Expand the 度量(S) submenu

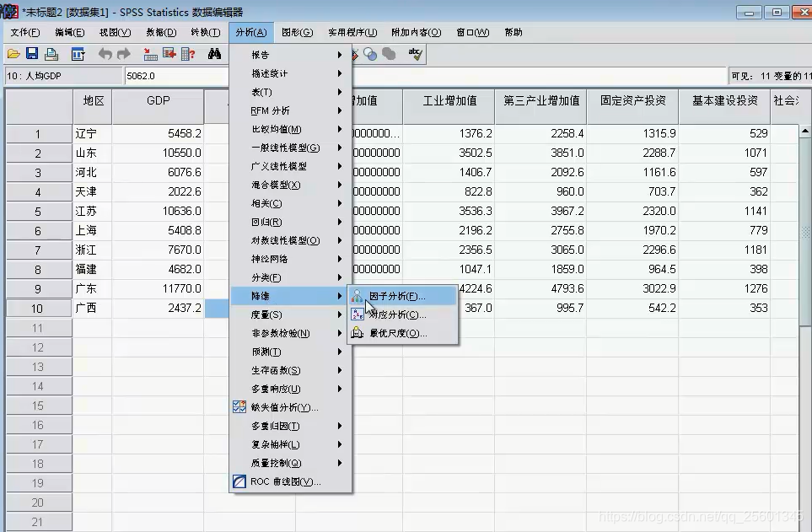291,314
